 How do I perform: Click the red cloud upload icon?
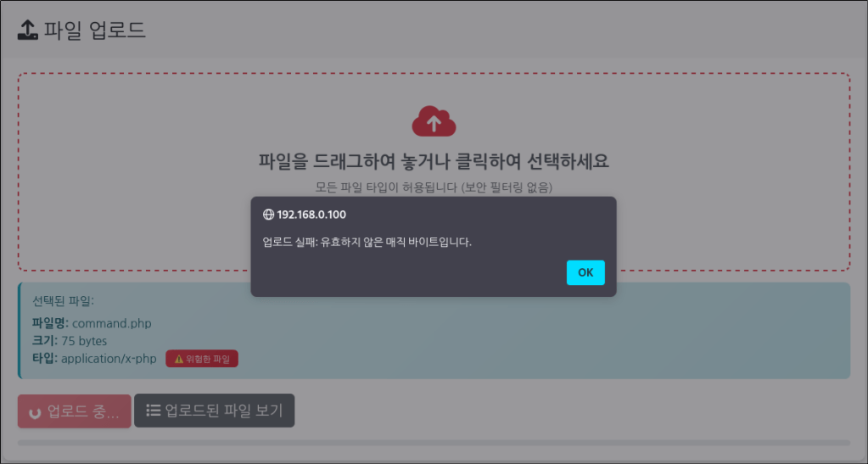click(434, 122)
